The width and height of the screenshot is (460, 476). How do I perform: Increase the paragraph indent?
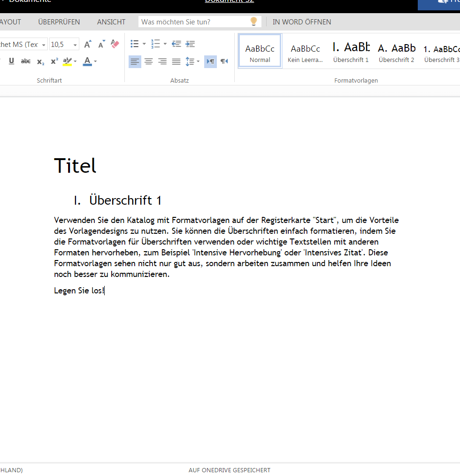(190, 44)
